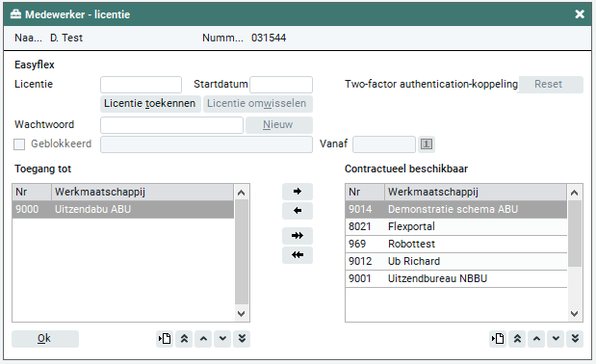Click the Licentie input field
The image size is (596, 364).
[141, 85]
